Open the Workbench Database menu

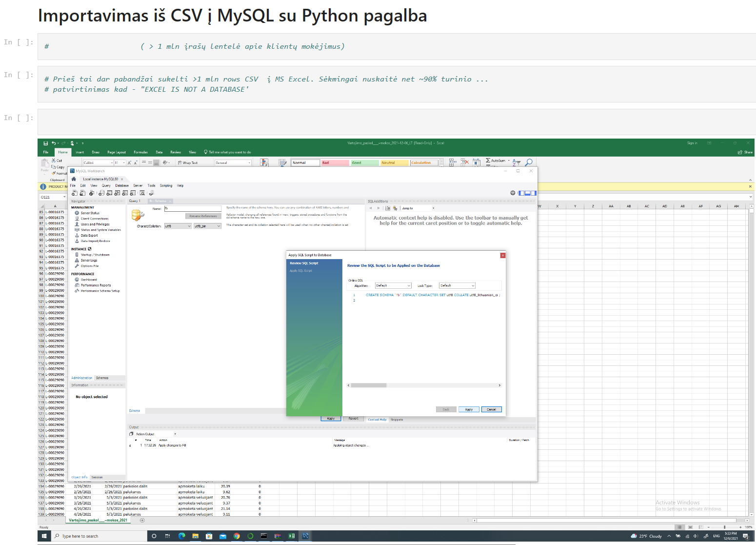(122, 185)
